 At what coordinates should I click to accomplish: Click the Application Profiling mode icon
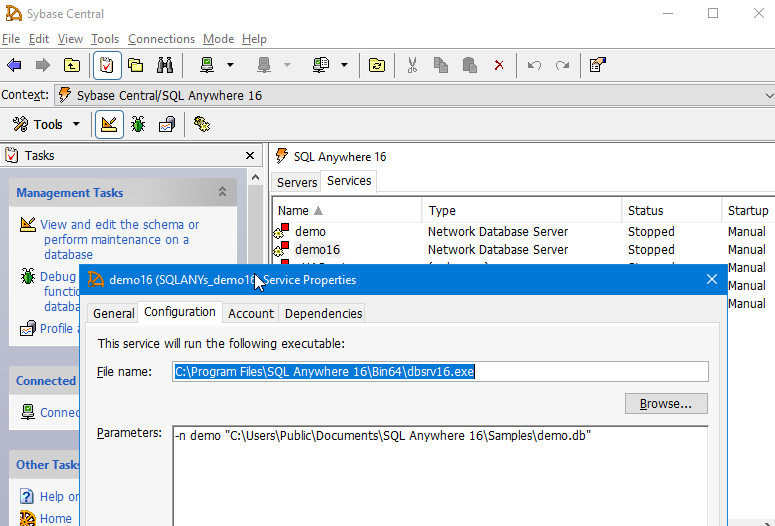[x=166, y=124]
